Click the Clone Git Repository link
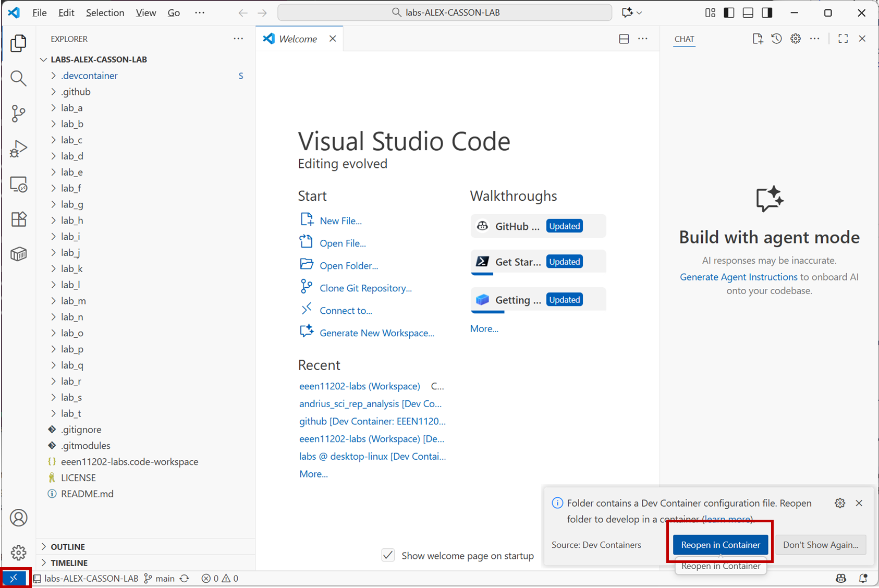Screen dimensions: 879x588 365,288
